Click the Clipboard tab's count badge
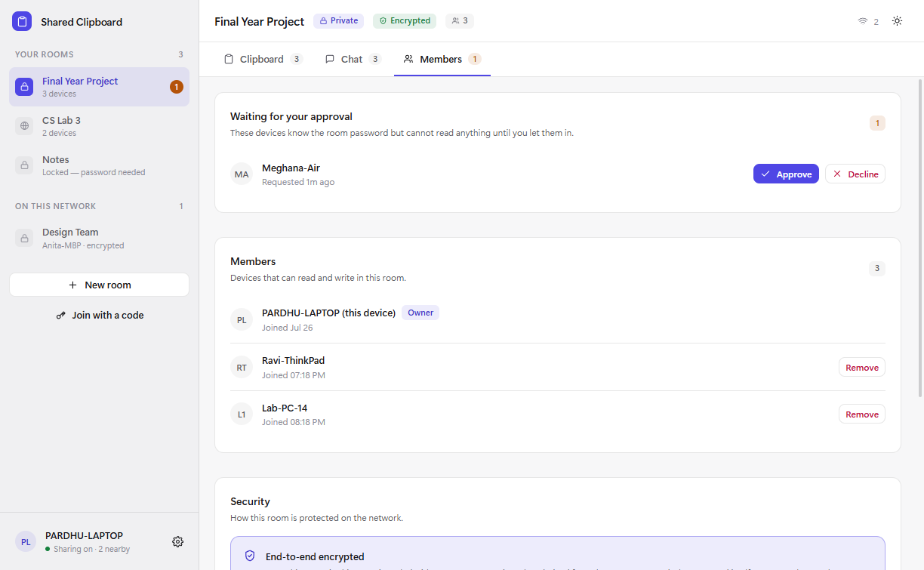The image size is (924, 570). pos(297,59)
